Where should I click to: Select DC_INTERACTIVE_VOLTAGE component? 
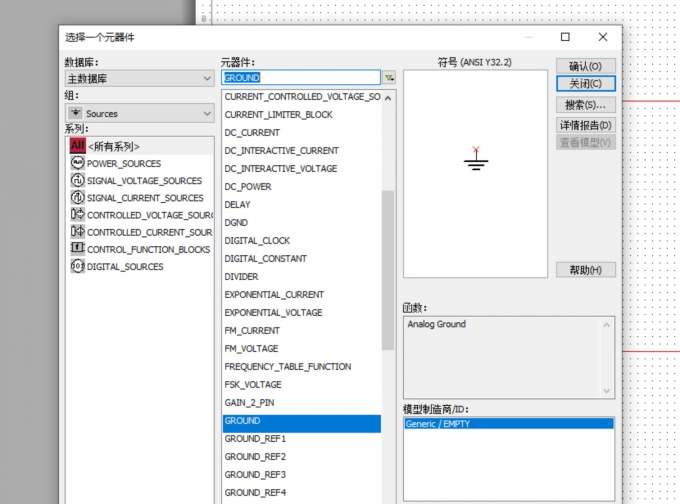[302, 168]
